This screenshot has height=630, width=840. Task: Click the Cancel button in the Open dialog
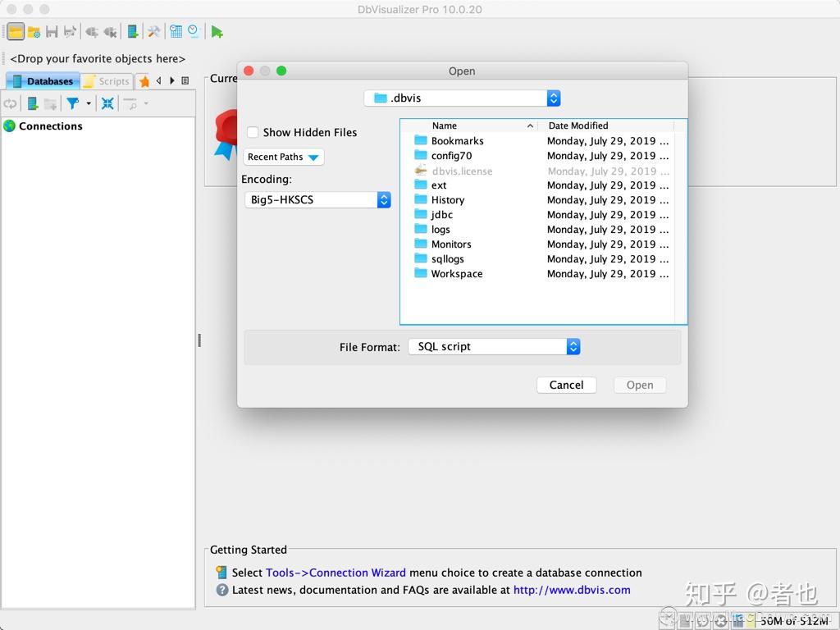(566, 385)
